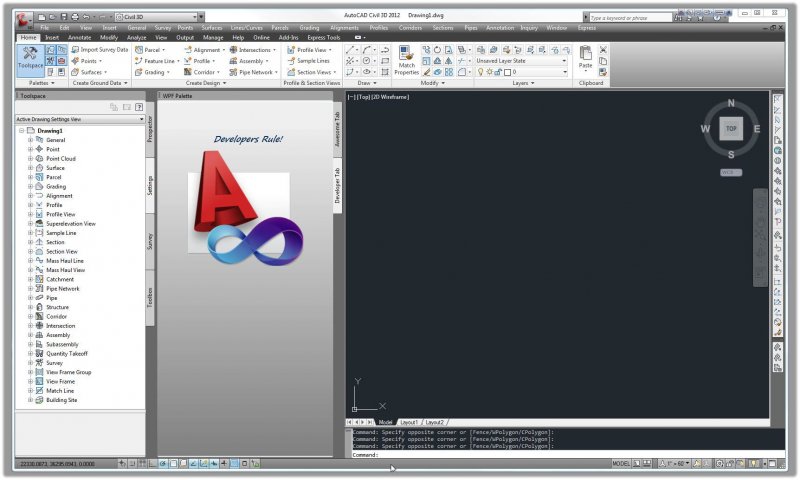
Task: Open Active Drawing Settings View dropdown
Action: click(x=80, y=119)
